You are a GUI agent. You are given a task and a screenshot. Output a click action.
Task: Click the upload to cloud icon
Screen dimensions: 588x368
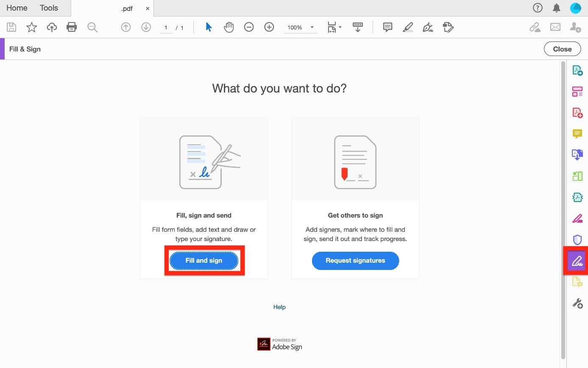(x=52, y=28)
